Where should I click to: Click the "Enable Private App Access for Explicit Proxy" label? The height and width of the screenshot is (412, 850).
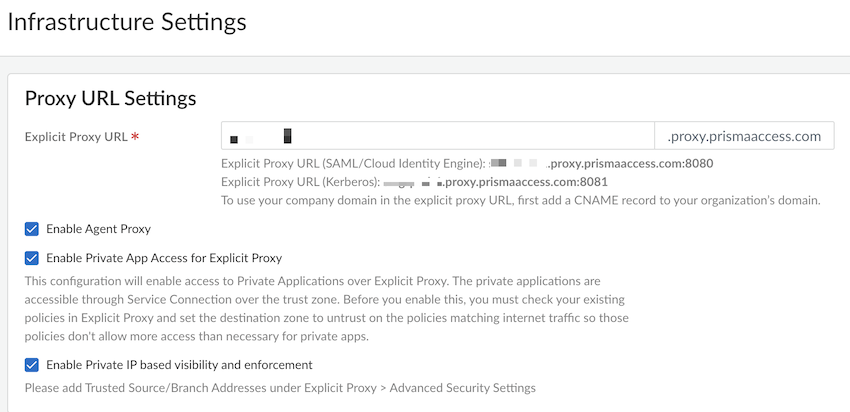click(x=164, y=258)
